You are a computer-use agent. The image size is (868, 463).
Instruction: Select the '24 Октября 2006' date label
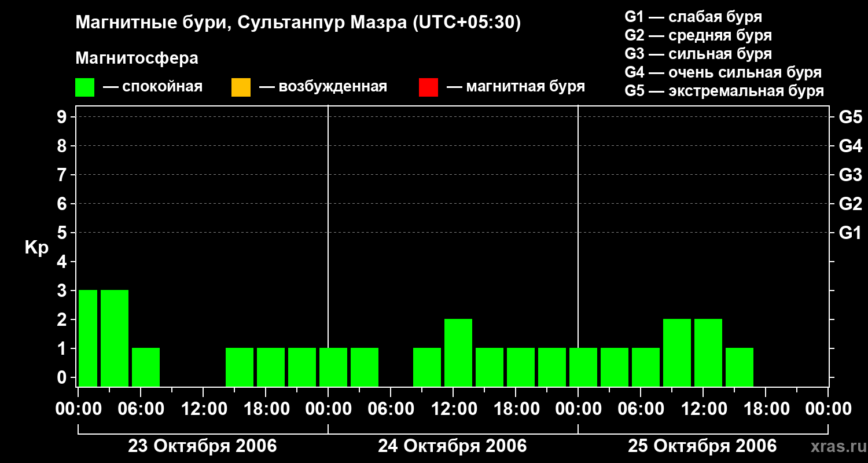pos(453,446)
